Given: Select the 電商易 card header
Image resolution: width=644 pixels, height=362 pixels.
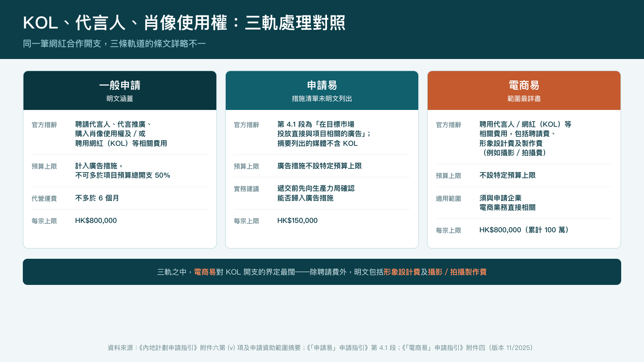Looking at the screenshot, I should (524, 90).
